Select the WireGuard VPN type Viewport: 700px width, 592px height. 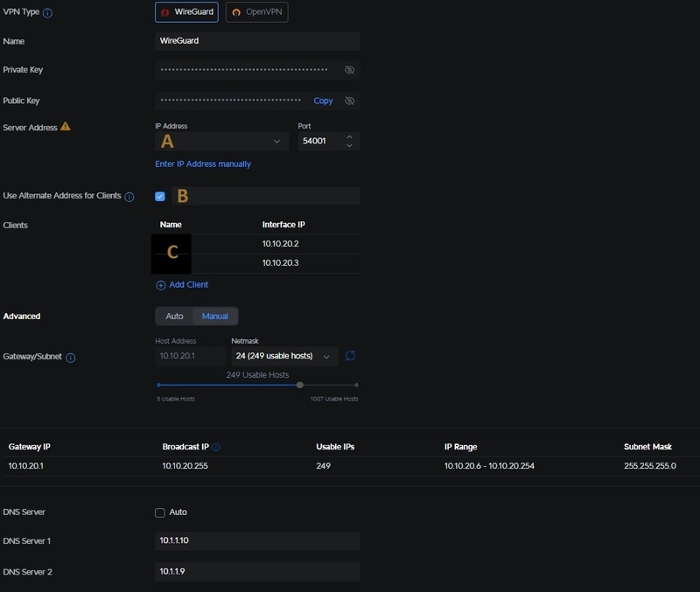pyautogui.click(x=186, y=12)
